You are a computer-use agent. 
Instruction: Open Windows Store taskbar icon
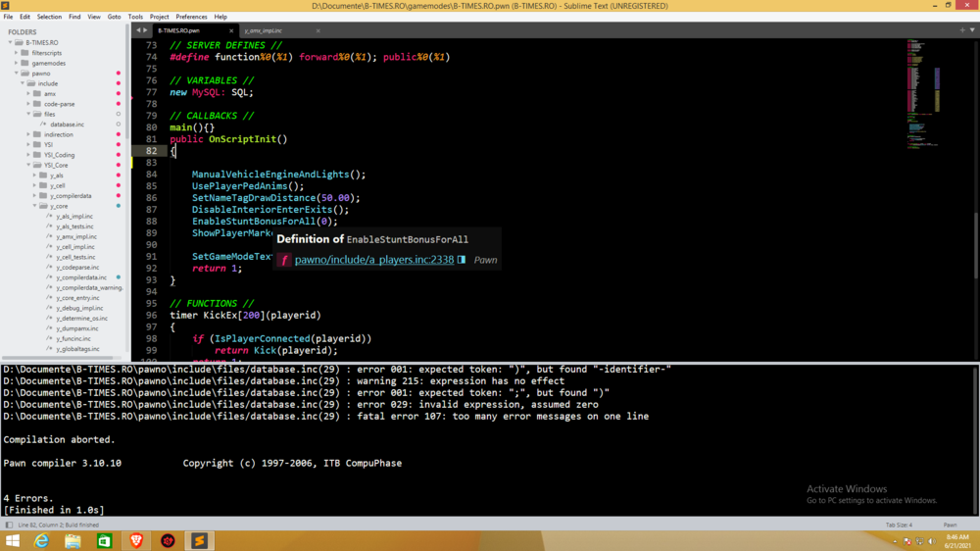[105, 541]
